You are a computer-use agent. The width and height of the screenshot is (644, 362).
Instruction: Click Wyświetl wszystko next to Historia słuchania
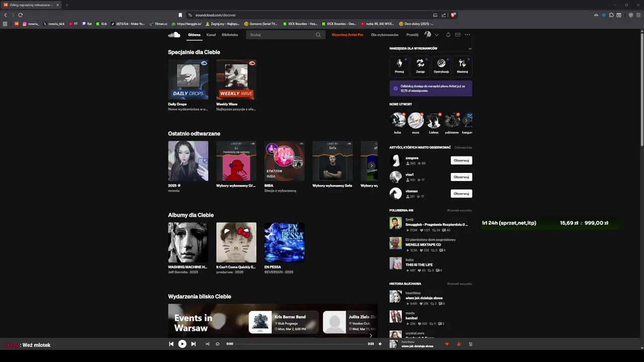coord(459,284)
